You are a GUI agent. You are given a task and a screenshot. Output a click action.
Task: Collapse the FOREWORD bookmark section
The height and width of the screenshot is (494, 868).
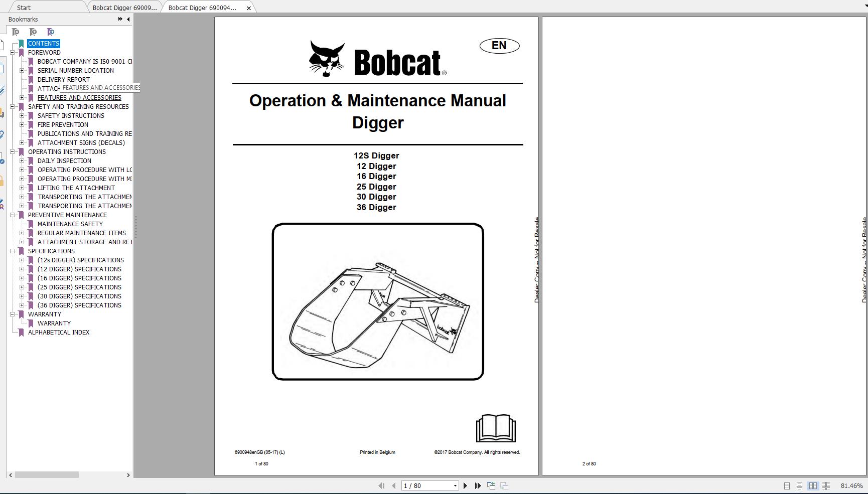pos(12,52)
